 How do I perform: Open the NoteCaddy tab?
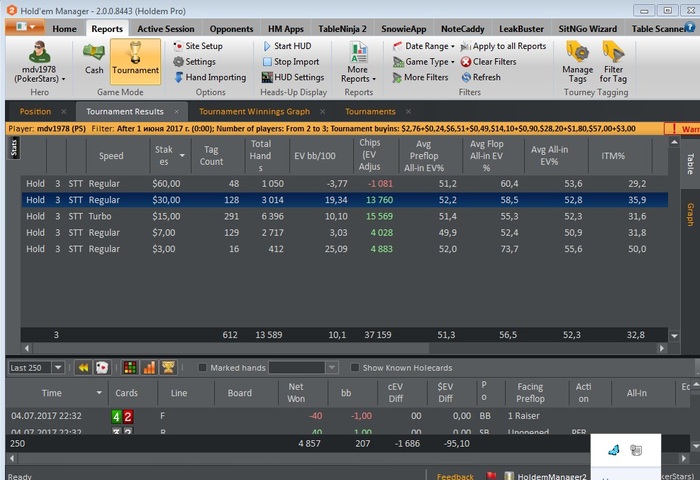[462, 29]
